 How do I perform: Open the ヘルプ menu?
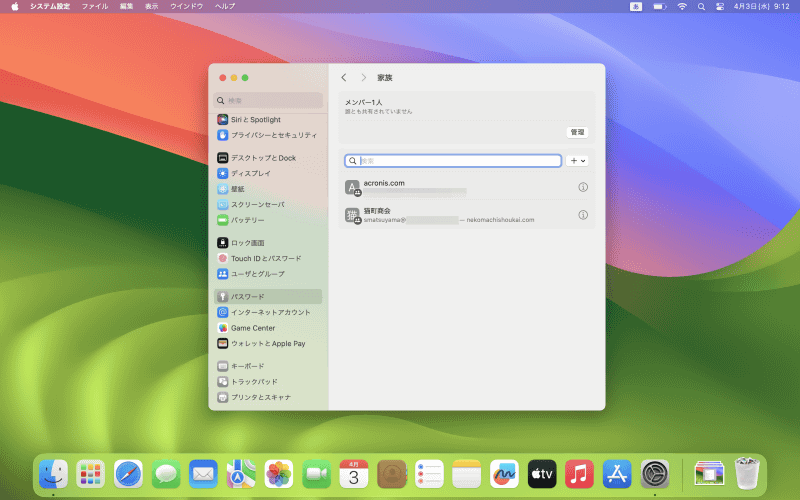(x=224, y=6)
